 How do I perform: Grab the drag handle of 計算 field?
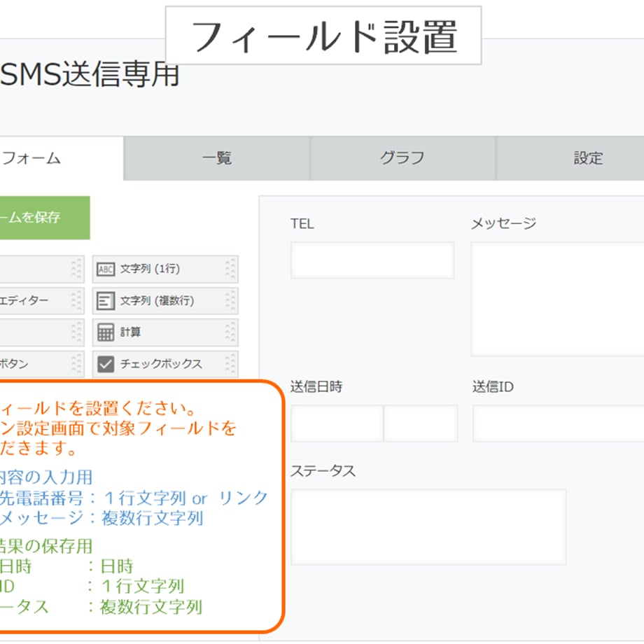click(230, 332)
